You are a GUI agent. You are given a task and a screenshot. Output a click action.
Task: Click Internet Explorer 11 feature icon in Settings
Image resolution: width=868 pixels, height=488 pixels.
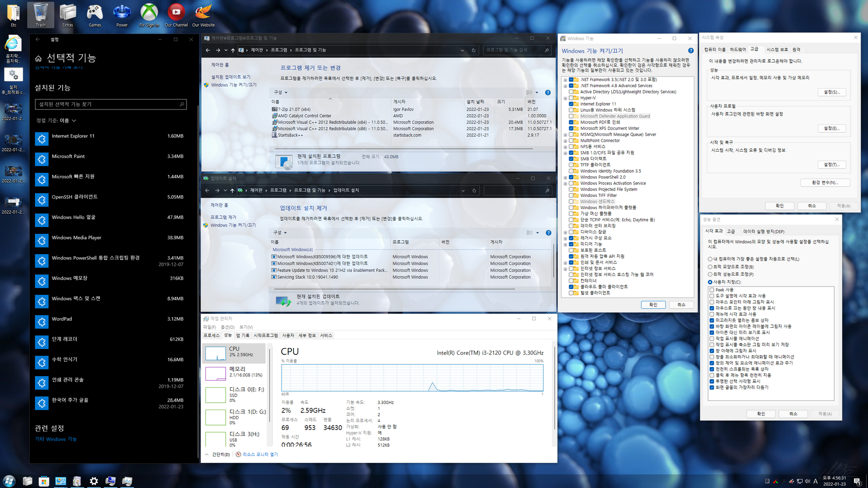point(42,139)
